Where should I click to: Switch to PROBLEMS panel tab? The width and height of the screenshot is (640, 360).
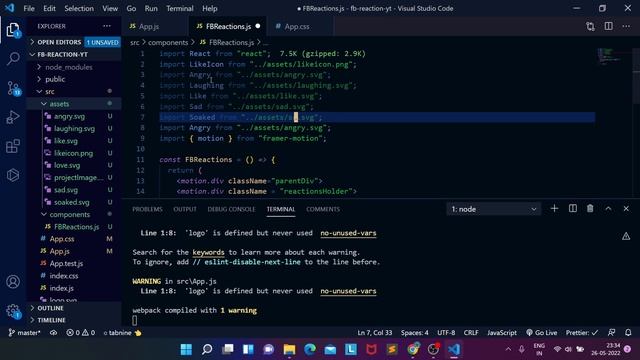(x=147, y=209)
